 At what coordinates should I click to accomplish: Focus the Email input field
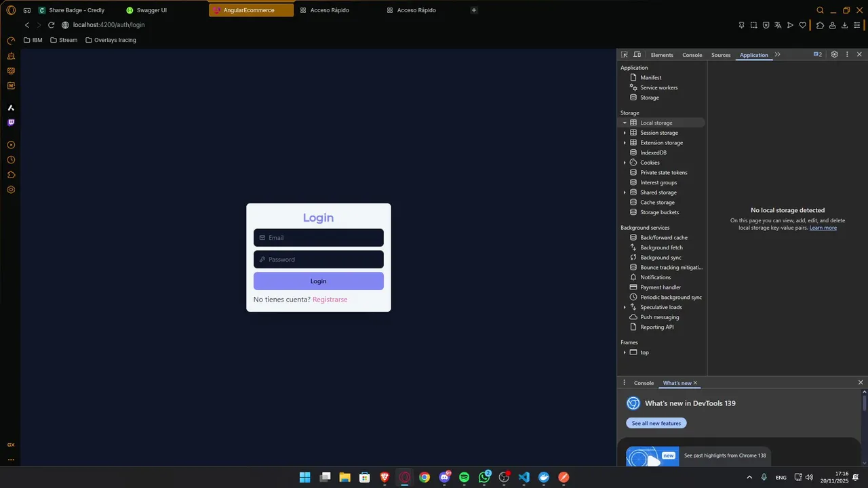(319, 238)
